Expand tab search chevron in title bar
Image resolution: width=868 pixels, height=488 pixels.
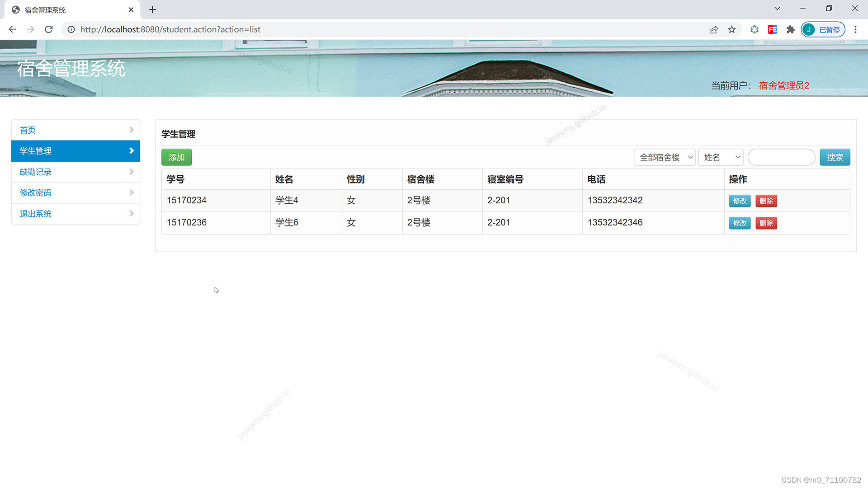(x=777, y=8)
